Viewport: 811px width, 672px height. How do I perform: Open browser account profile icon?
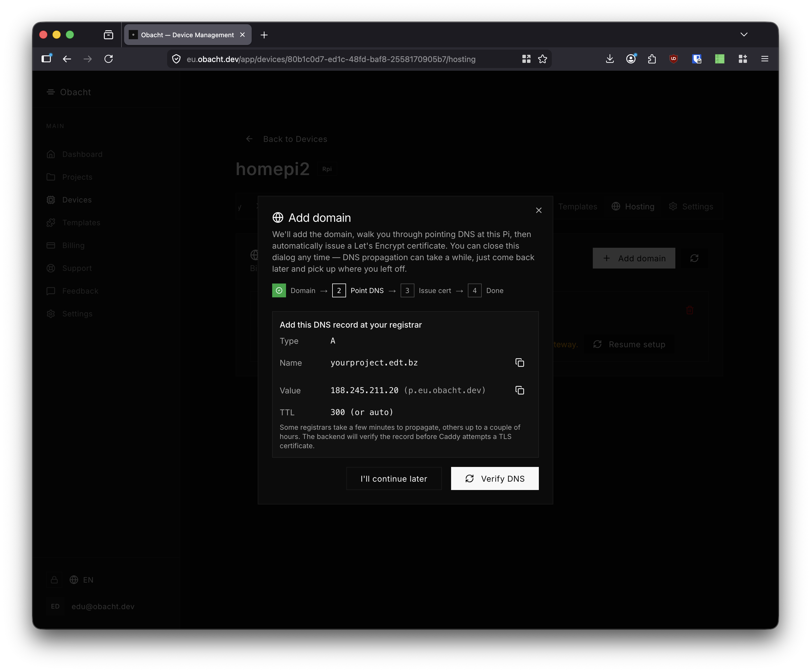(631, 59)
